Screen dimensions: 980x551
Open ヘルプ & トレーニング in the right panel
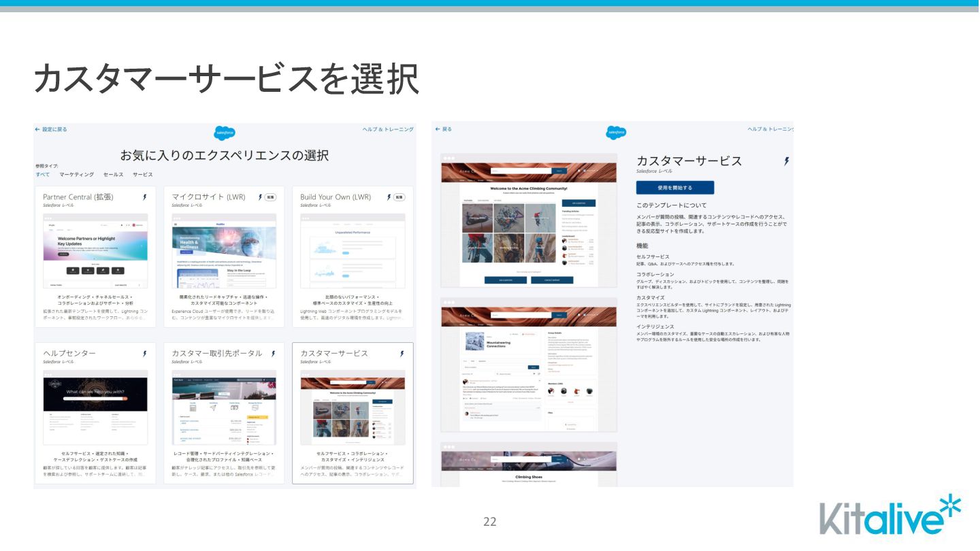click(x=770, y=129)
